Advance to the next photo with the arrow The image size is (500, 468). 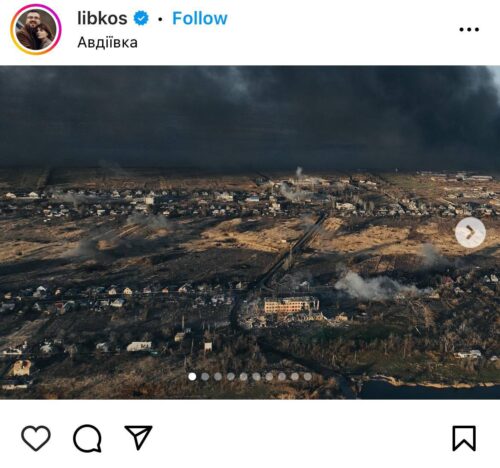[x=470, y=232]
